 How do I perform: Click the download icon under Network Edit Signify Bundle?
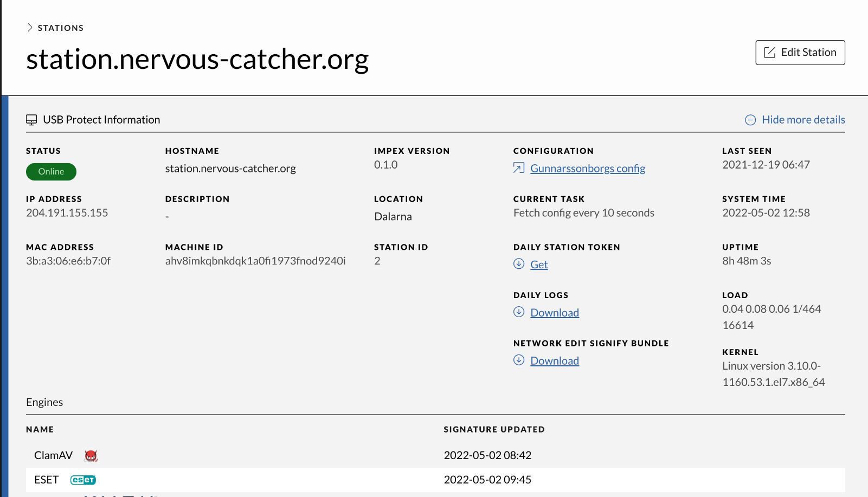tap(519, 360)
